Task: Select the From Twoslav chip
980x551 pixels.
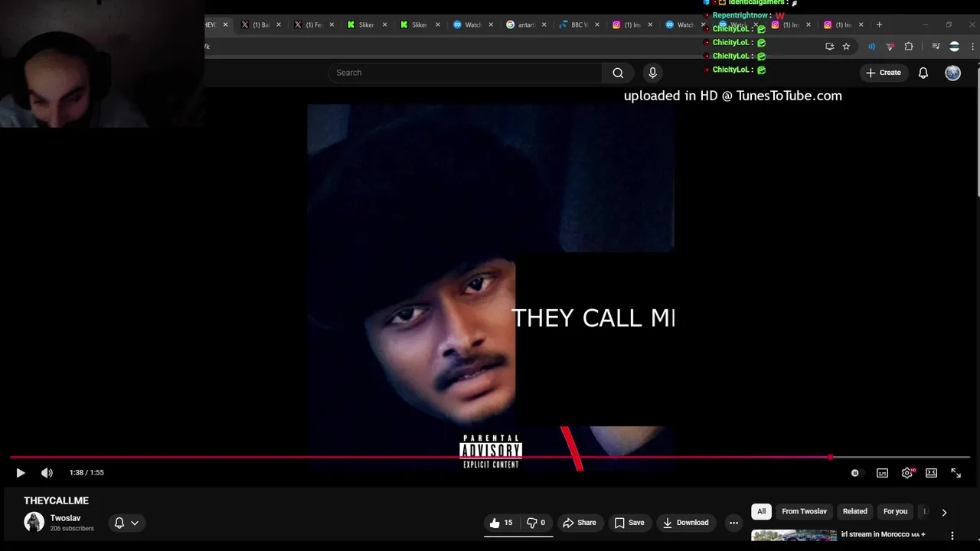Action: 804,511
